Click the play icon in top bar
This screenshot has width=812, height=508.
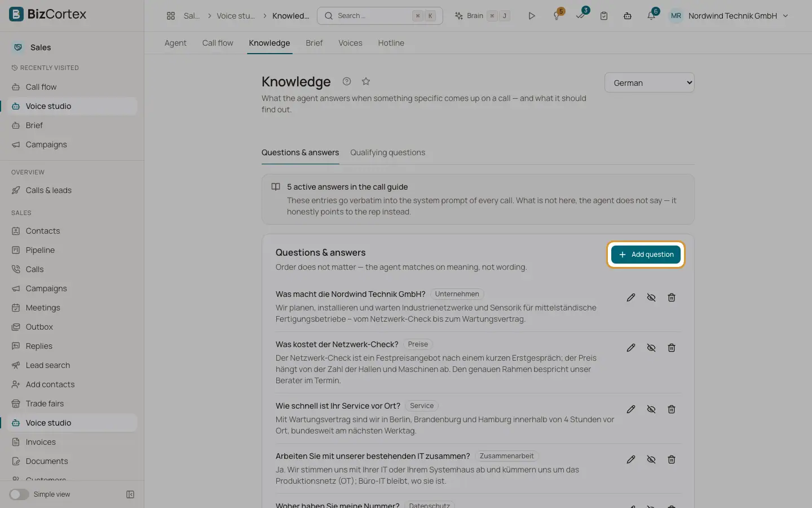point(531,16)
